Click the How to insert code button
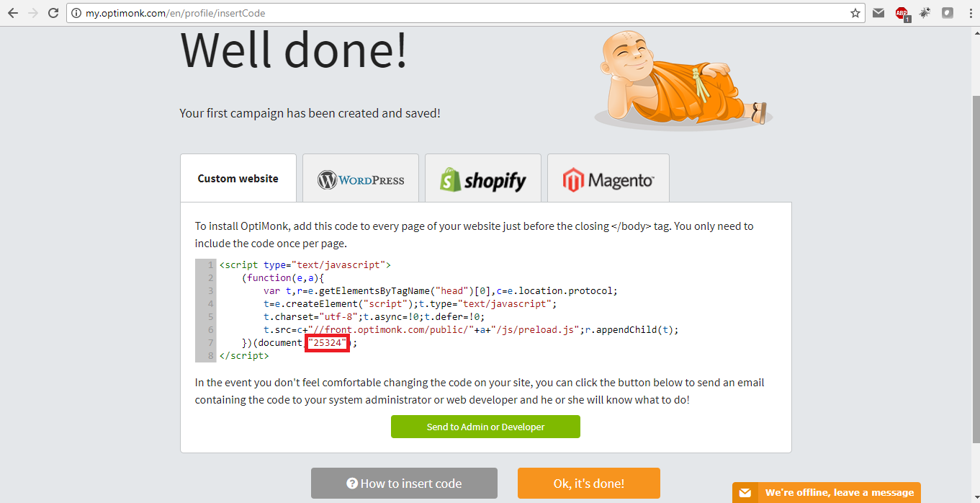980x503 pixels. 404,484
